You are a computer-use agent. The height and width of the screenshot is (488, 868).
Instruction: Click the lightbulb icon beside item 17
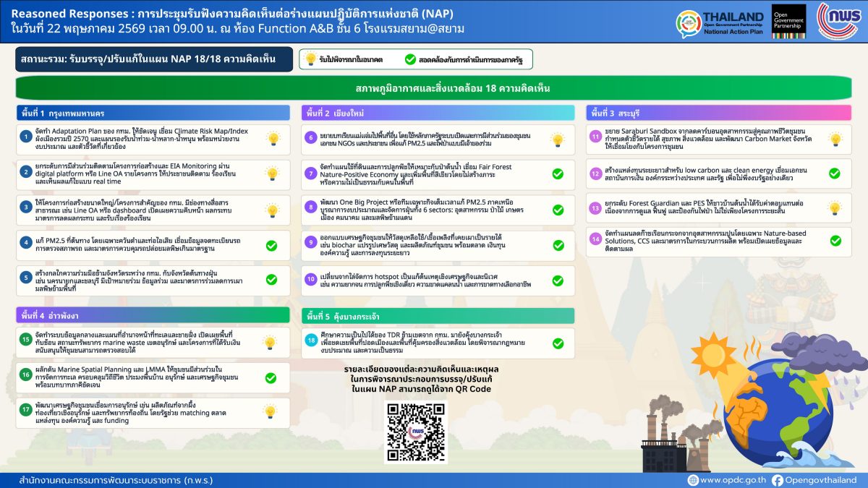tap(270, 411)
